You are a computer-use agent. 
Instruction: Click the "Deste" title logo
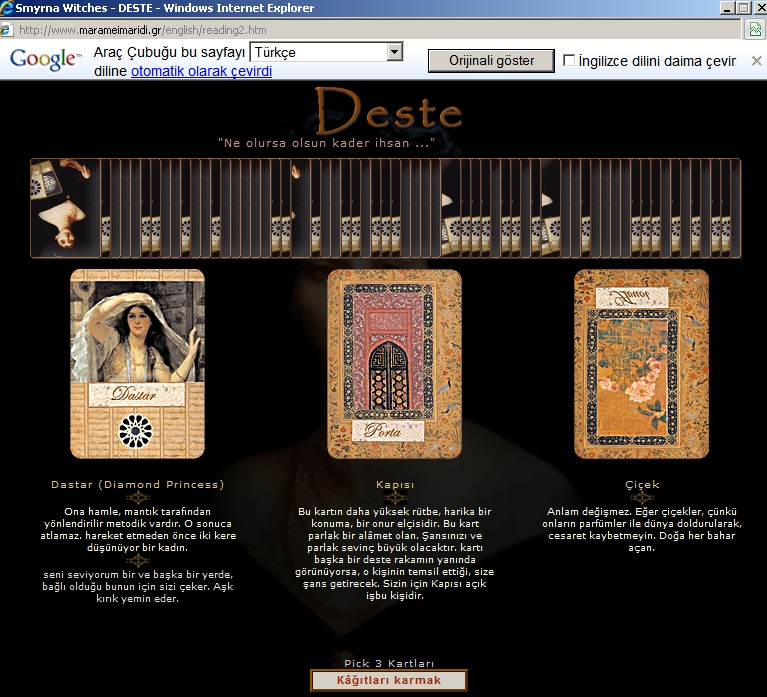pyautogui.click(x=388, y=109)
